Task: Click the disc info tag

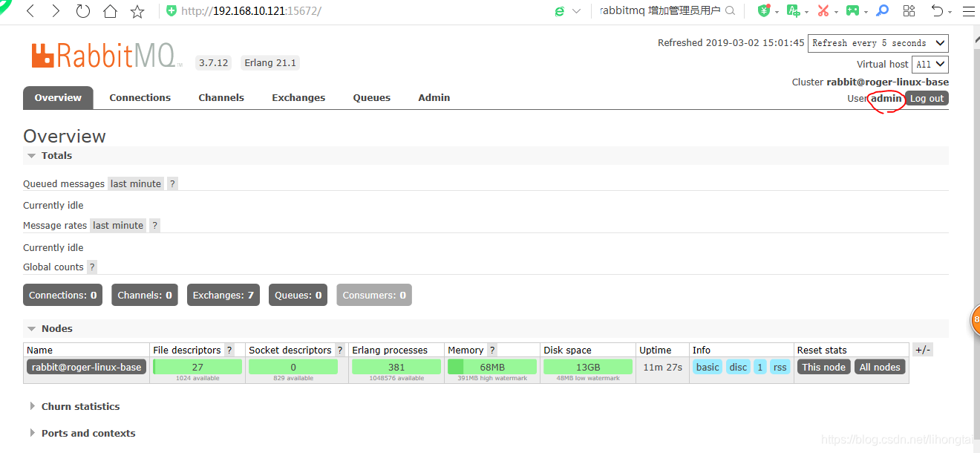Action: tap(738, 367)
